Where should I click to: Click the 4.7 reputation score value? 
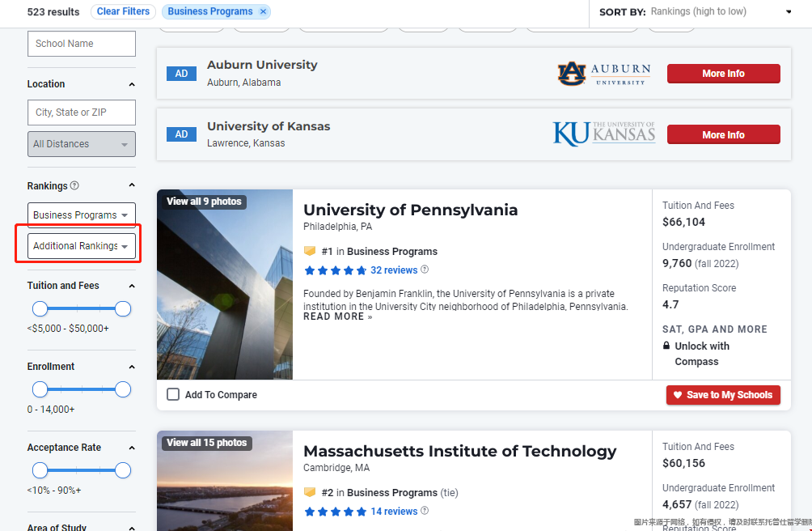pyautogui.click(x=670, y=304)
